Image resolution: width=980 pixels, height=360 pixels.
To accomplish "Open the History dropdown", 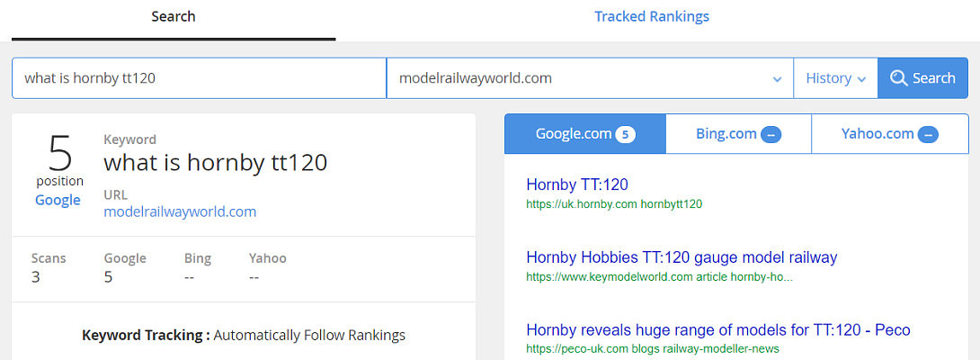I will point(835,78).
